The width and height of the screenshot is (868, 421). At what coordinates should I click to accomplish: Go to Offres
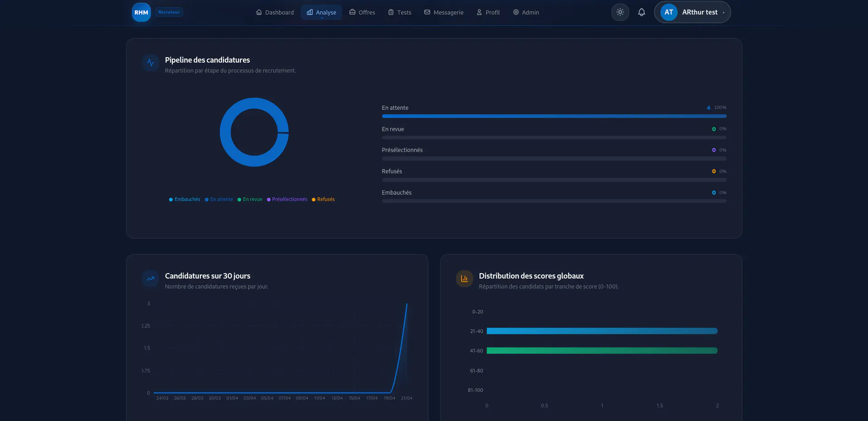pyautogui.click(x=362, y=12)
